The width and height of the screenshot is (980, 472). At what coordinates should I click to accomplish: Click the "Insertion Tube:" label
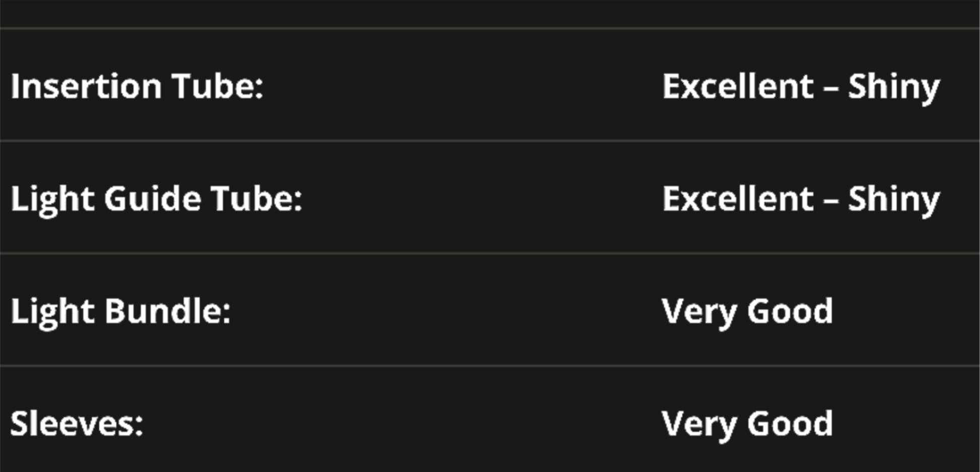[137, 87]
